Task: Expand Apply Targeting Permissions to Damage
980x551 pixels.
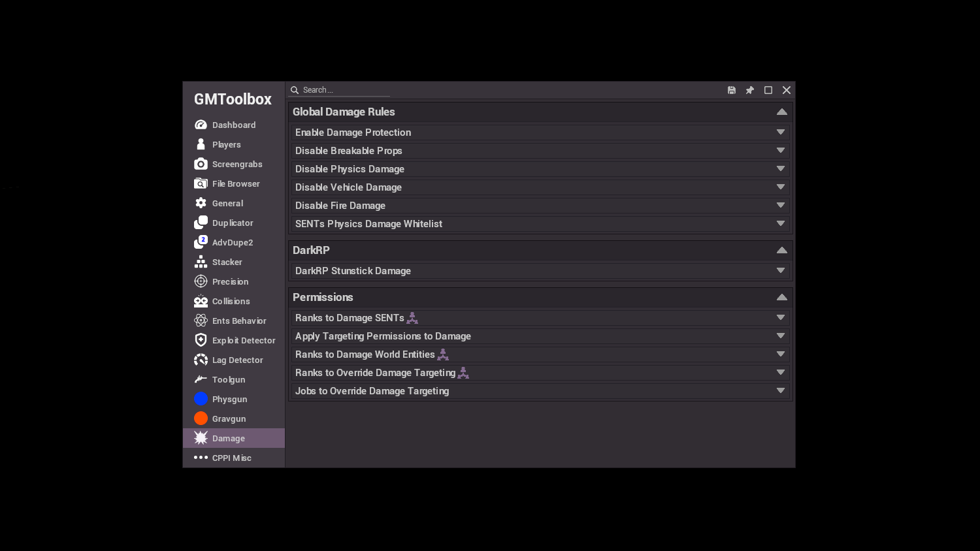Action: tap(540, 336)
